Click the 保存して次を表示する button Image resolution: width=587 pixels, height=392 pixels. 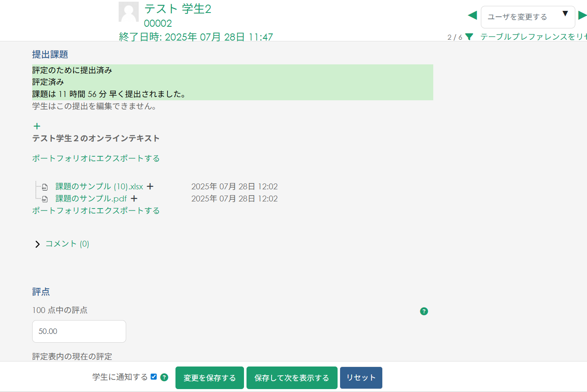(292, 377)
